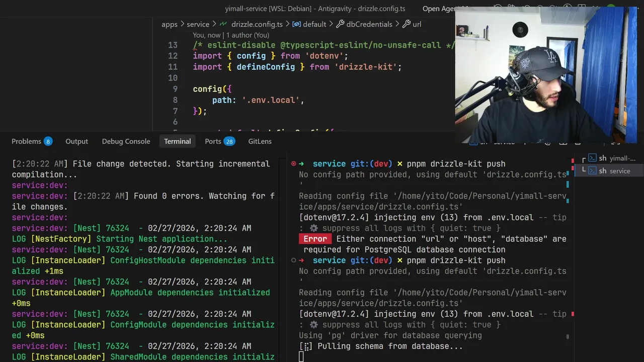Open the Problems panel tab

click(32, 141)
